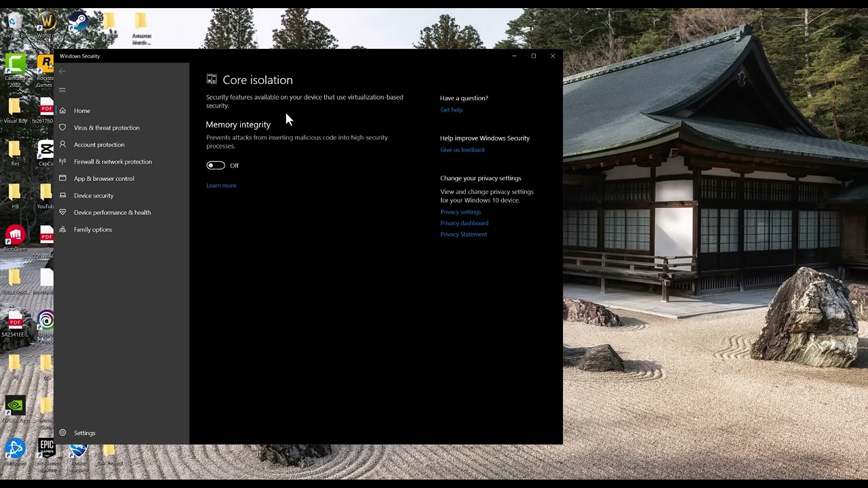This screenshot has height=488, width=868.
Task: Select the PV folder on desktop
Action: pyautogui.click(x=15, y=367)
